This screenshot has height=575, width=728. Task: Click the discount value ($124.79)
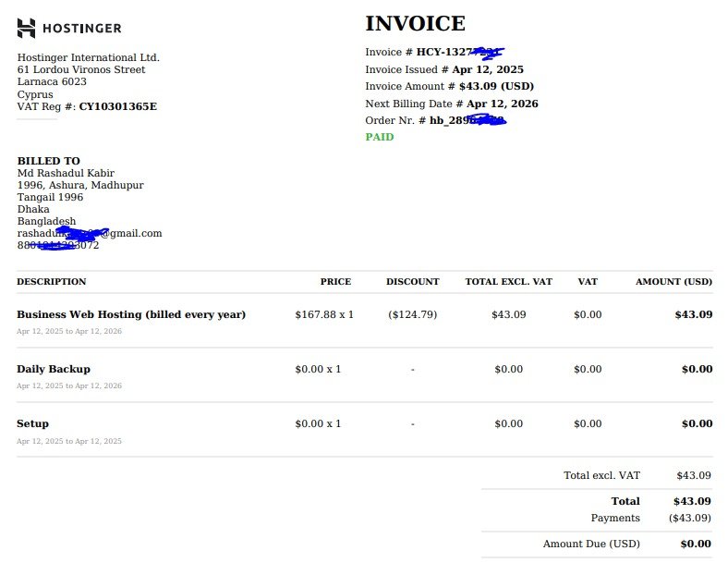point(413,314)
